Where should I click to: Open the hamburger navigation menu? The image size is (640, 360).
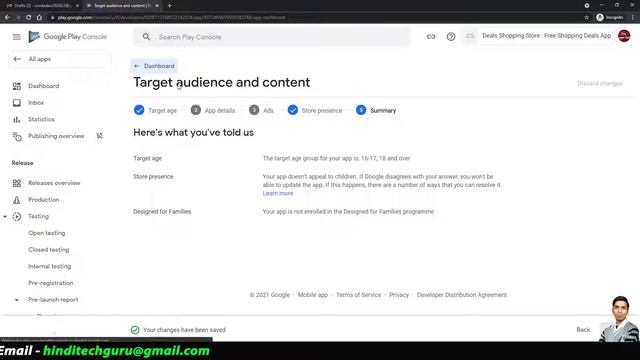pyautogui.click(x=16, y=37)
